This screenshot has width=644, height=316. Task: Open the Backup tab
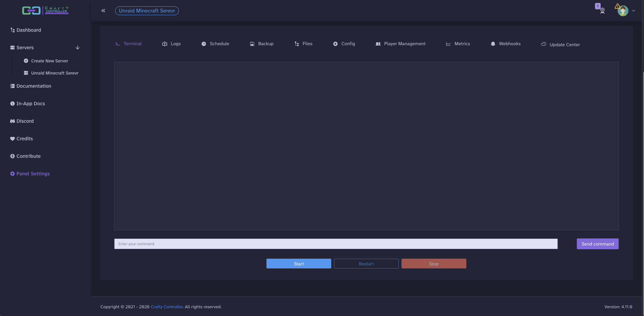(262, 44)
